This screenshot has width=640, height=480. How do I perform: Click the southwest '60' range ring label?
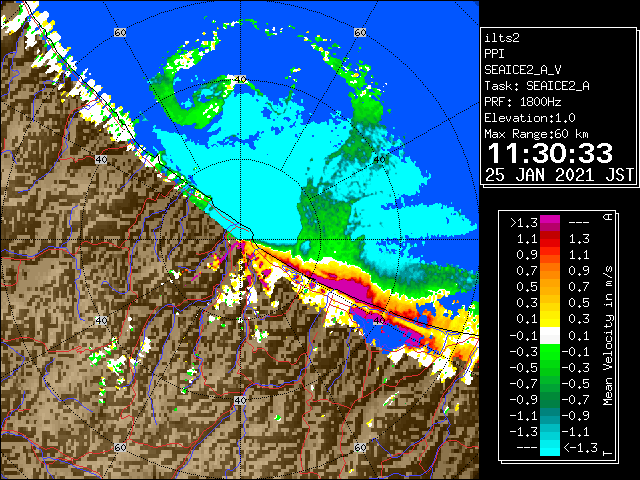(120, 447)
